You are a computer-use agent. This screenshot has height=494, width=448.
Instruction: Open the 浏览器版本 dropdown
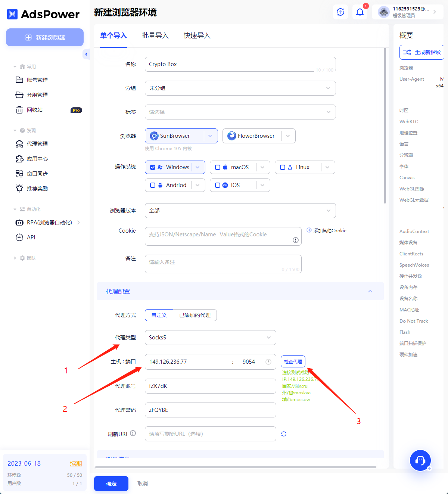pyautogui.click(x=240, y=211)
